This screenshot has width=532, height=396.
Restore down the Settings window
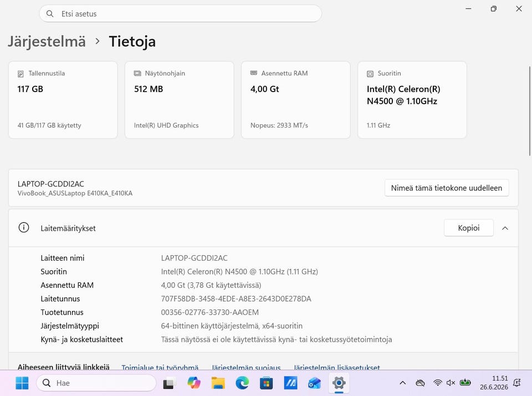point(494,8)
